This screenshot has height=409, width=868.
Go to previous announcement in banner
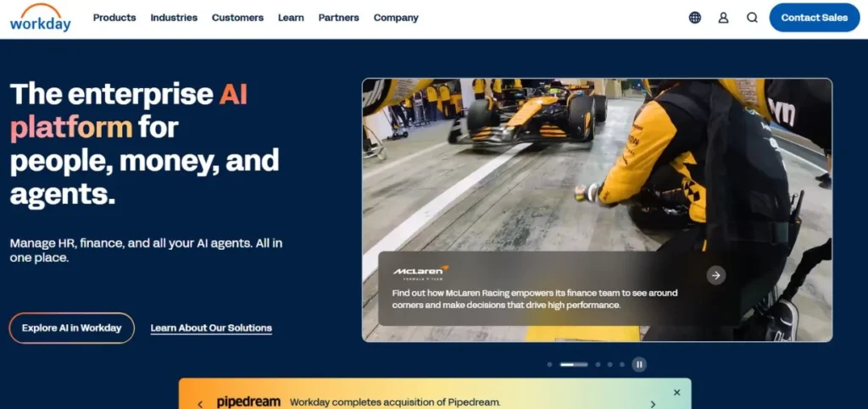coord(199,404)
